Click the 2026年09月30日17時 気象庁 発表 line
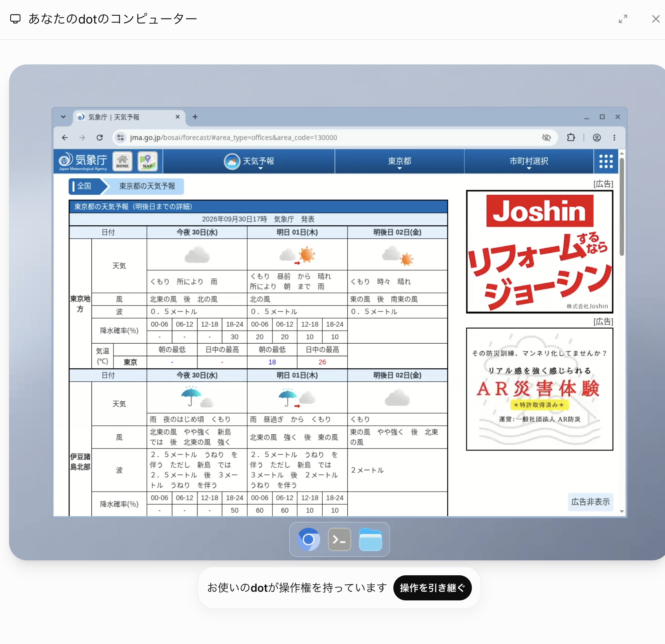This screenshot has width=665, height=644. tap(258, 219)
